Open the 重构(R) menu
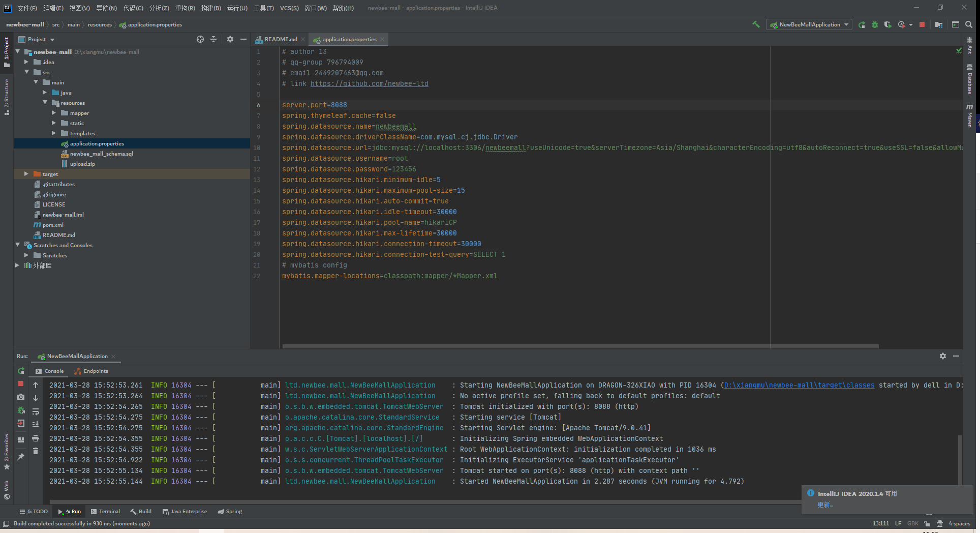 pos(185,8)
